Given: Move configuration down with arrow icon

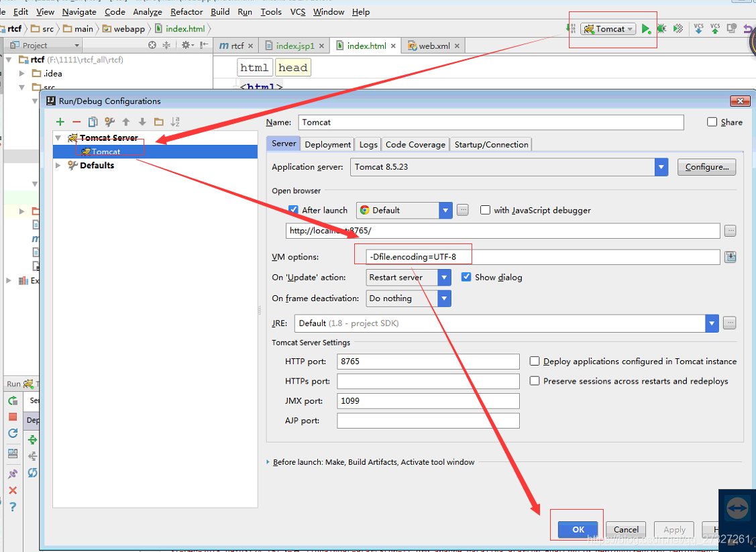Looking at the screenshot, I should coord(142,122).
